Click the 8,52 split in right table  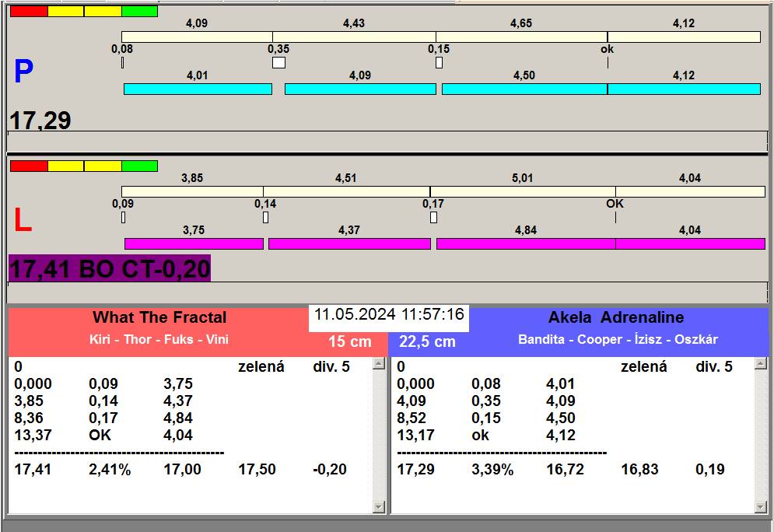pos(412,418)
